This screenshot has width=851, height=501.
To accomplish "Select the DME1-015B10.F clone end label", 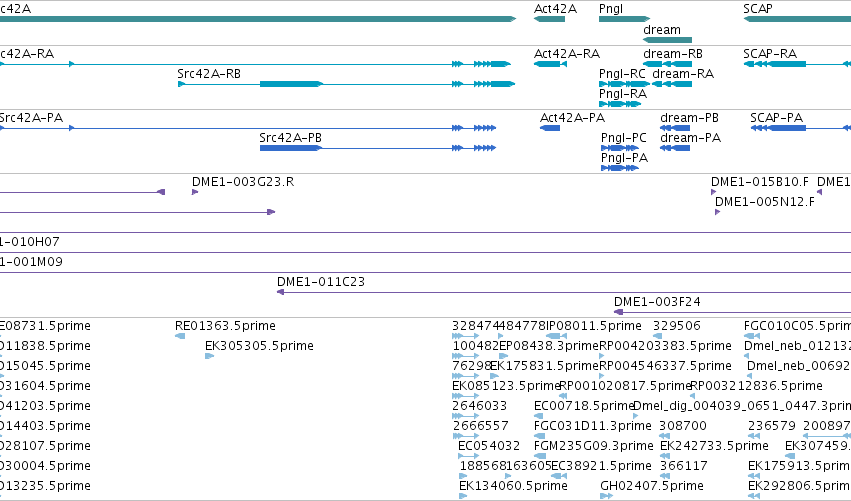I will coord(760,182).
